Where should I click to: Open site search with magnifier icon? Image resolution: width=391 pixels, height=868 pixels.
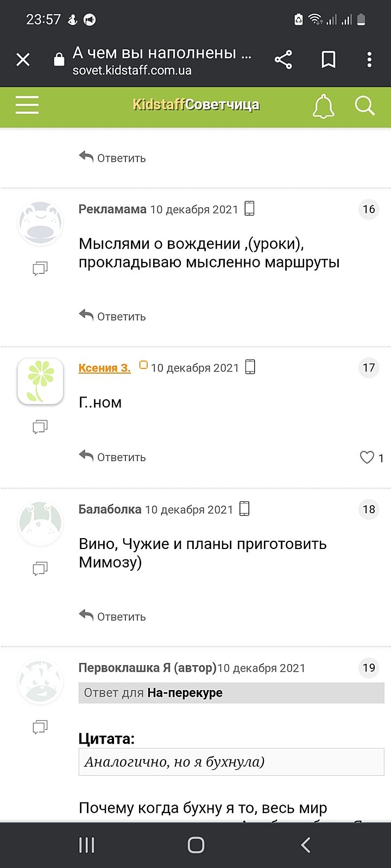click(x=364, y=106)
